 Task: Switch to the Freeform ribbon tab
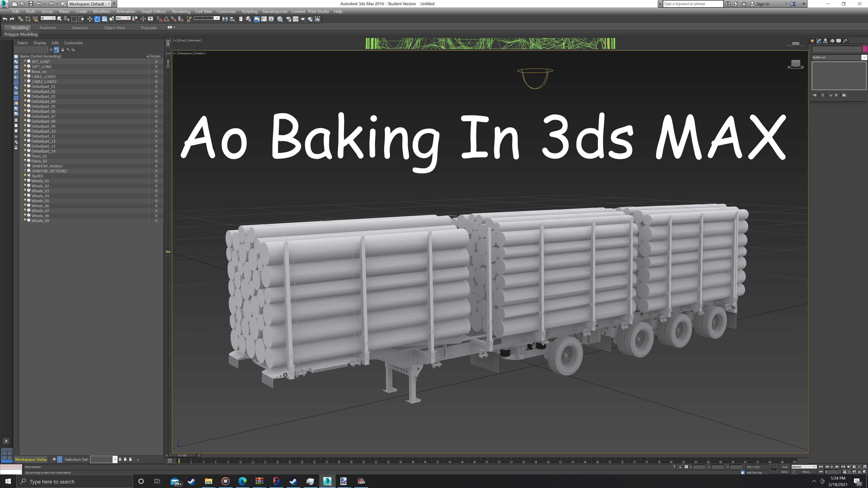(48, 28)
